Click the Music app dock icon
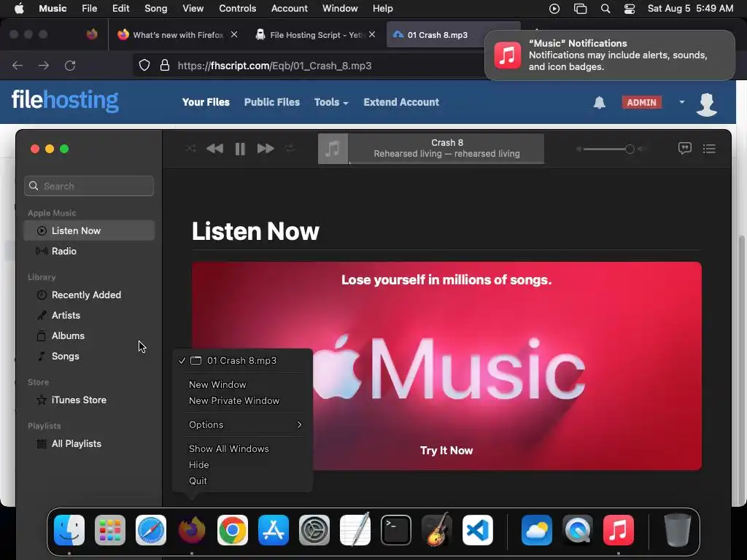The image size is (747, 560). tap(619, 530)
